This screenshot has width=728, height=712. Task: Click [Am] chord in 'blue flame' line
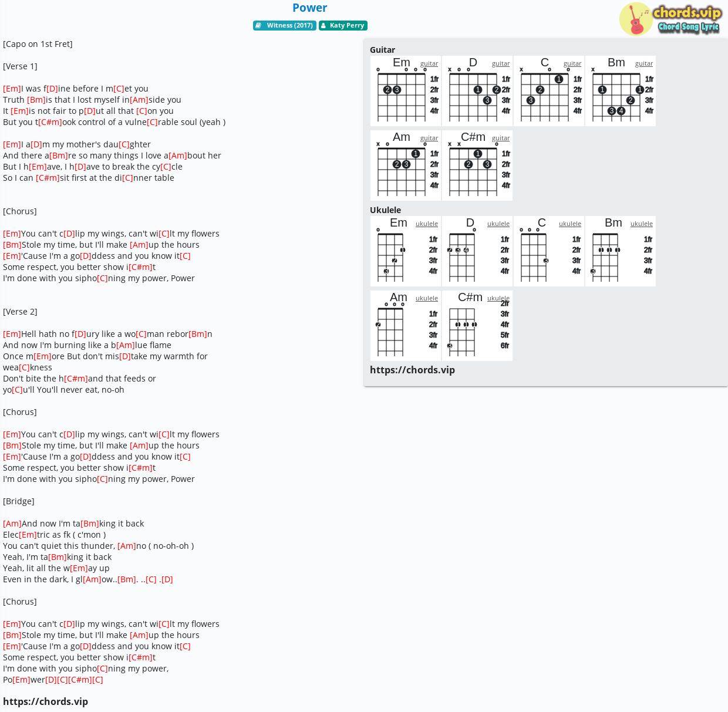click(x=126, y=345)
